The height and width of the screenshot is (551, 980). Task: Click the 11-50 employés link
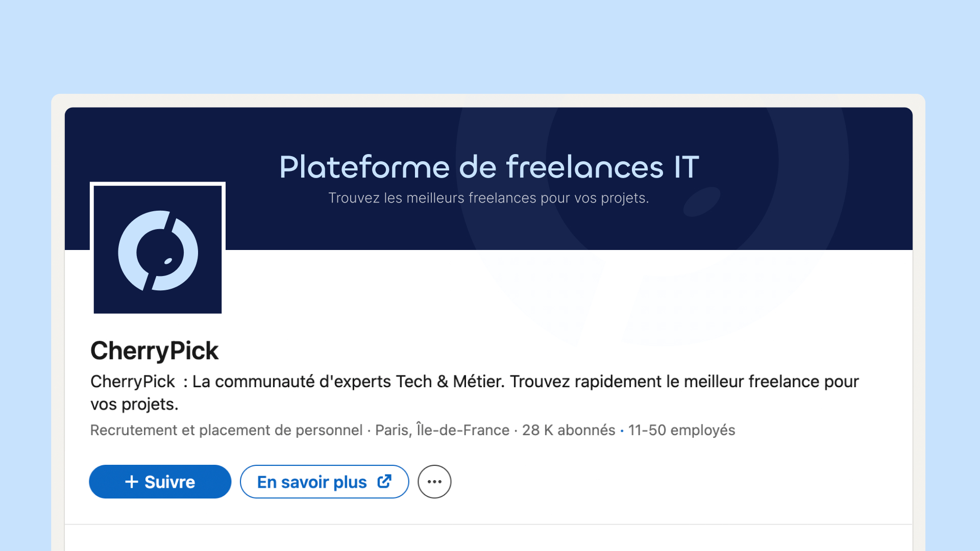click(681, 430)
